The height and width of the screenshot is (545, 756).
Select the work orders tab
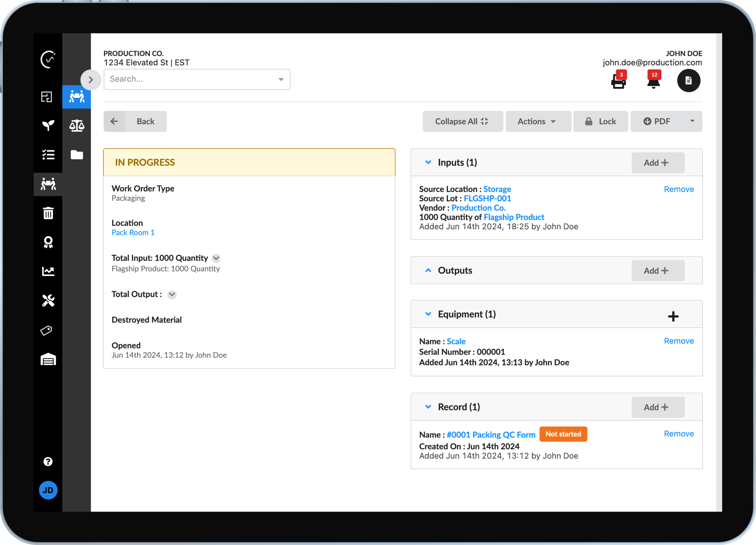pyautogui.click(x=77, y=97)
